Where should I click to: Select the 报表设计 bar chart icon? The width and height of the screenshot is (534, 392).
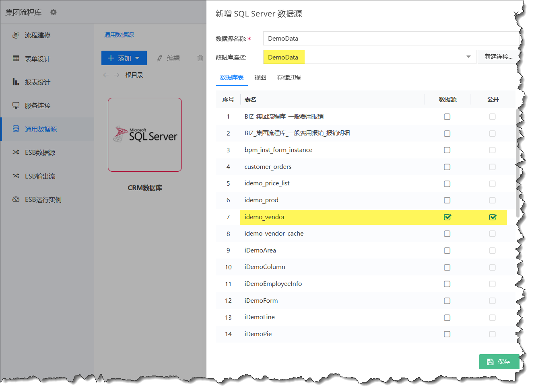tap(16, 82)
